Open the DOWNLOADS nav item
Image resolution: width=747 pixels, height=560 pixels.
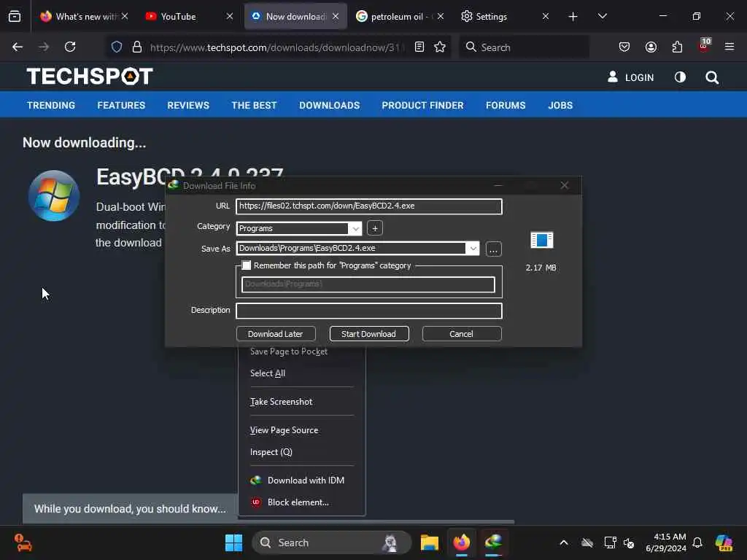coord(329,105)
